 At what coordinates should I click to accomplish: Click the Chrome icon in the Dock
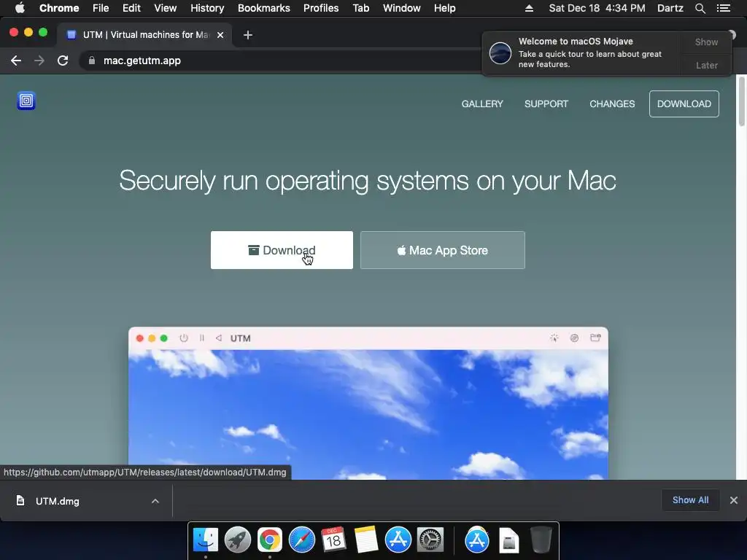[x=270, y=540]
